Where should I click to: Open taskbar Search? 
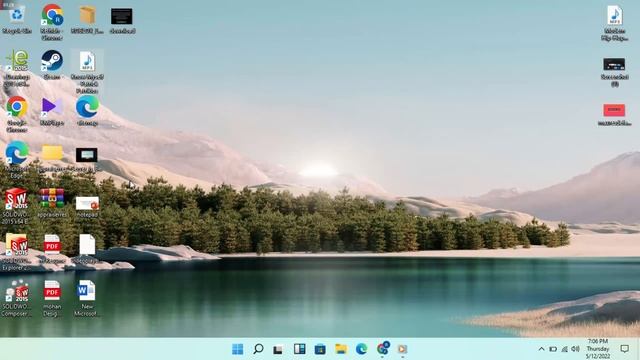click(258, 349)
